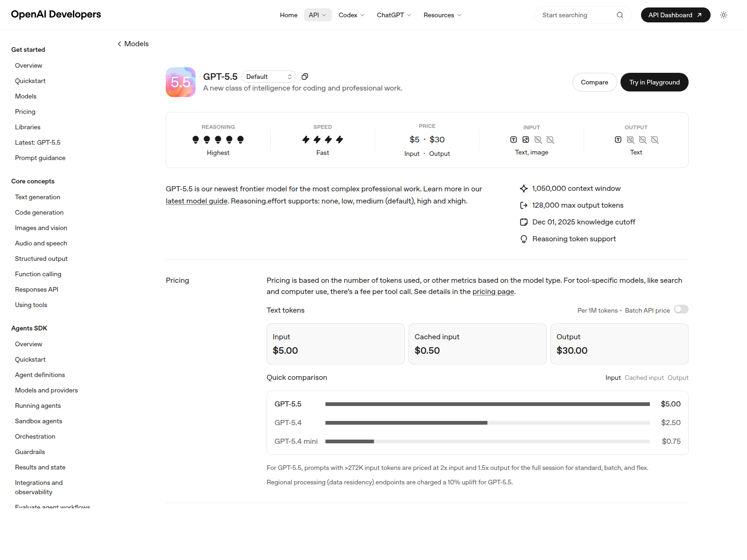This screenshot has height=560, width=747.
Task: Click the OpenAI Developers logo
Action: click(56, 14)
